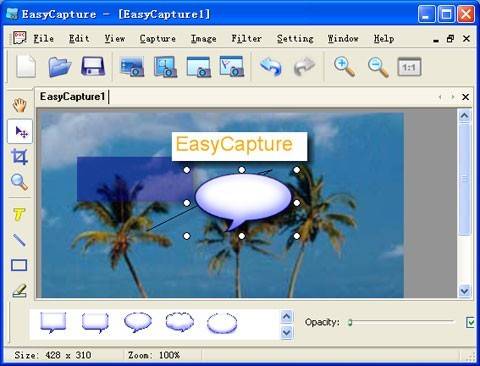Select the Hand pan tool
The image size is (480, 366).
coord(20,105)
